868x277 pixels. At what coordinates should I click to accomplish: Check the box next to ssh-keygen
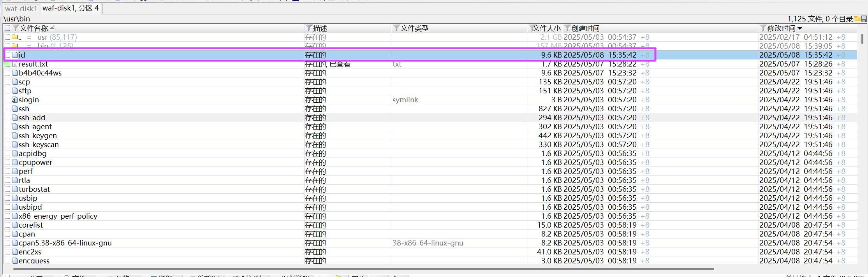pyautogui.click(x=7, y=135)
